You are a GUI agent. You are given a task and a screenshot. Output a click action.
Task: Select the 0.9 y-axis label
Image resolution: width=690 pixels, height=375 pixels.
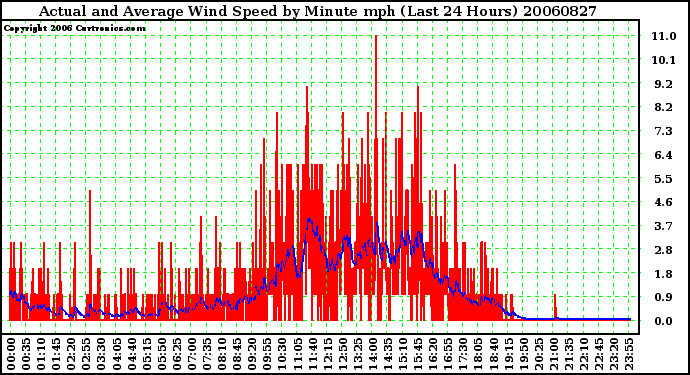point(664,298)
